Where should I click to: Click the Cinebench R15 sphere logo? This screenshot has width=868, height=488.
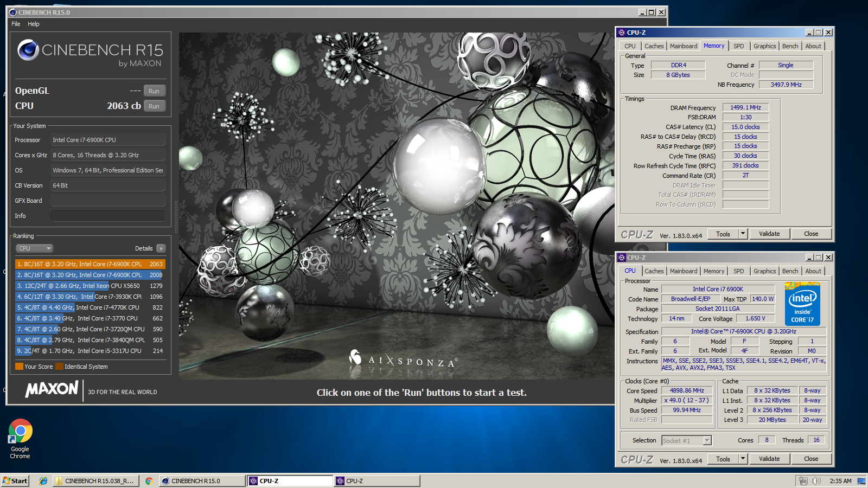tap(28, 50)
